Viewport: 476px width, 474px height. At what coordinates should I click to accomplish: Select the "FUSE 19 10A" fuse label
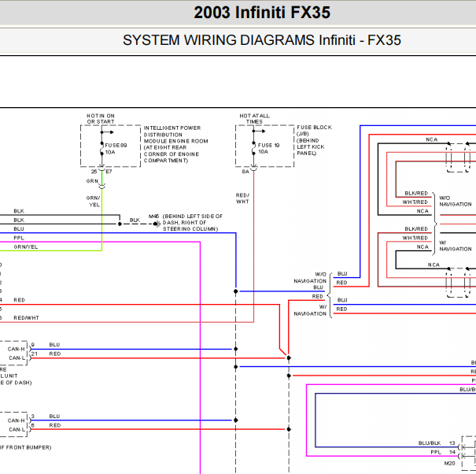(x=268, y=148)
